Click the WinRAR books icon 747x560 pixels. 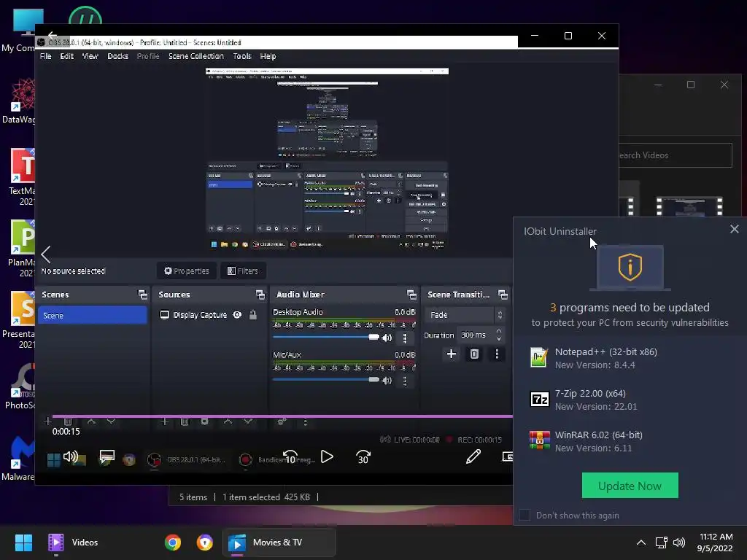tap(539, 440)
